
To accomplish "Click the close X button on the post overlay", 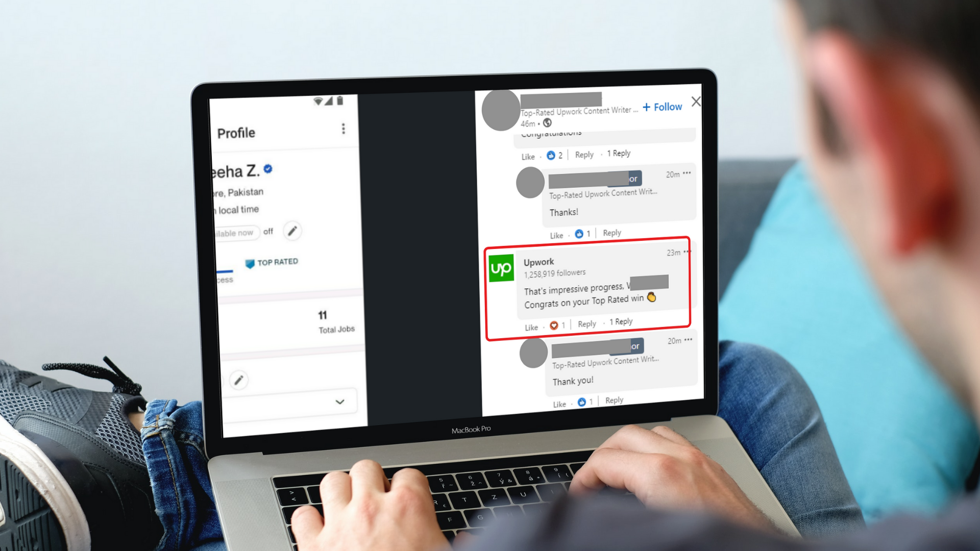I will coord(696,101).
